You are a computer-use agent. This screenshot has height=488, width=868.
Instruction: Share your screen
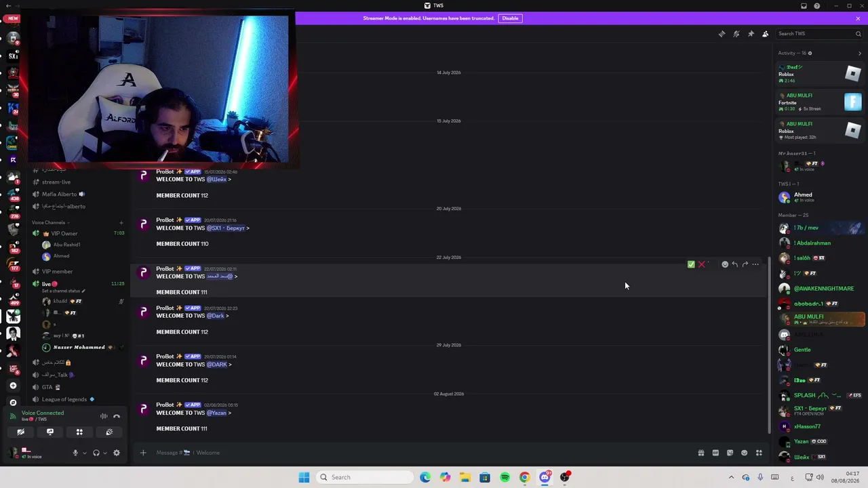point(50,432)
